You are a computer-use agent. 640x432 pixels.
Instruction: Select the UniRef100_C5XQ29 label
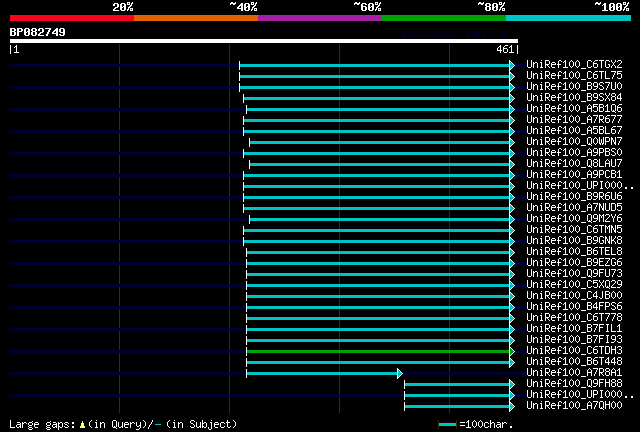click(574, 285)
